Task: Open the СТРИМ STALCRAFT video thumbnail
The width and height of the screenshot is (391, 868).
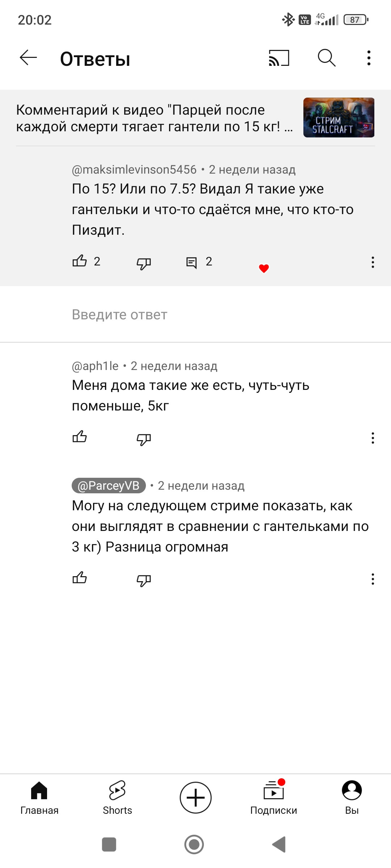Action: [x=339, y=118]
